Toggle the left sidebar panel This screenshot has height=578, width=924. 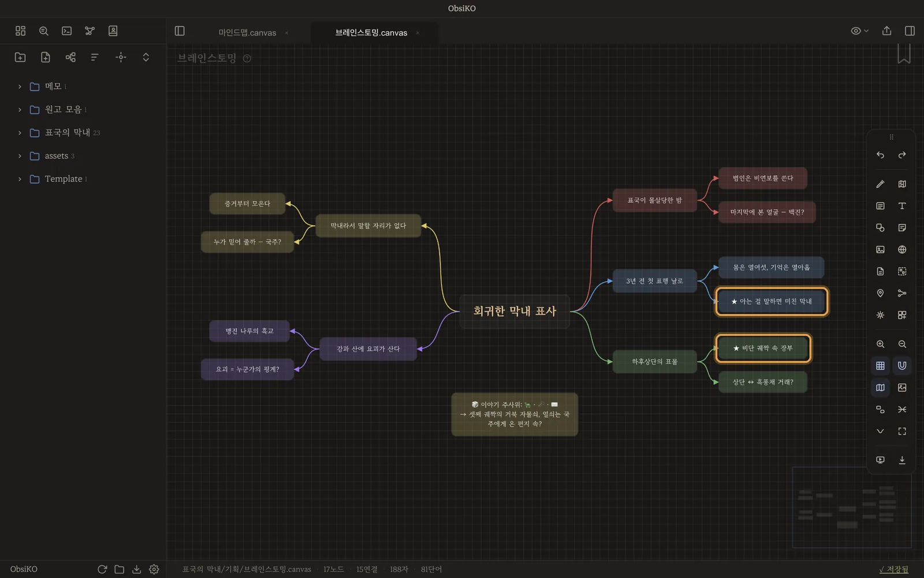[180, 31]
